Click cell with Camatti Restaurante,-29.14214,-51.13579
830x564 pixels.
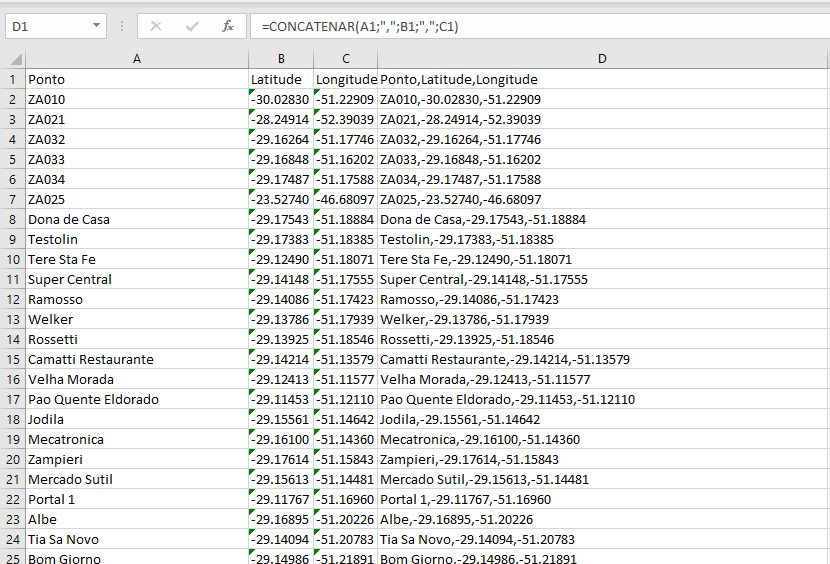click(602, 359)
